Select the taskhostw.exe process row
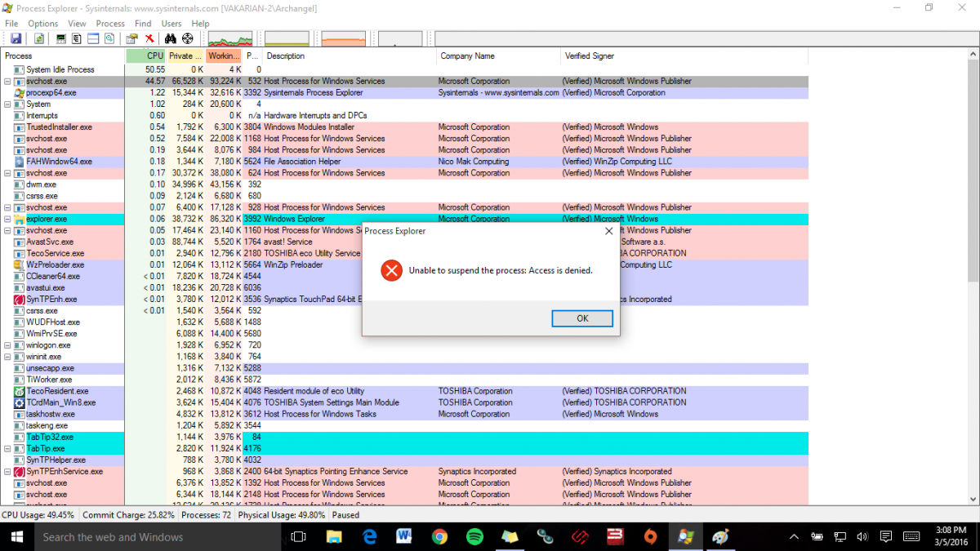This screenshot has width=980, height=551. point(405,414)
